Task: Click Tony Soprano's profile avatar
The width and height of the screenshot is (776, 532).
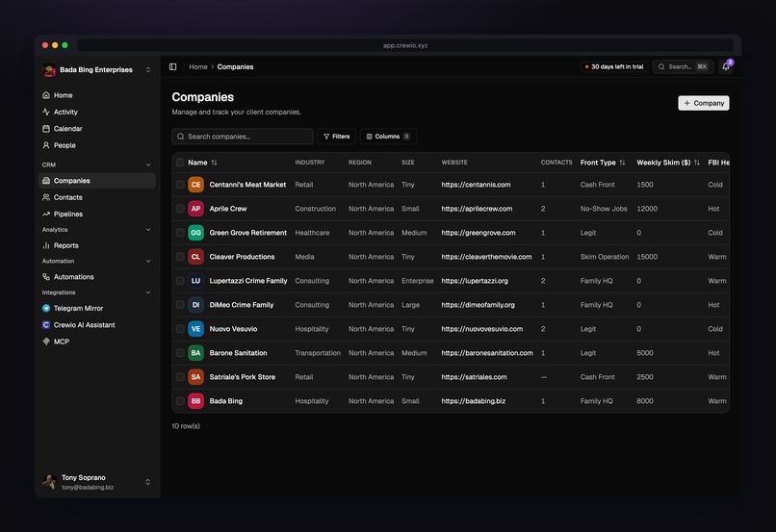Action: pyautogui.click(x=49, y=482)
